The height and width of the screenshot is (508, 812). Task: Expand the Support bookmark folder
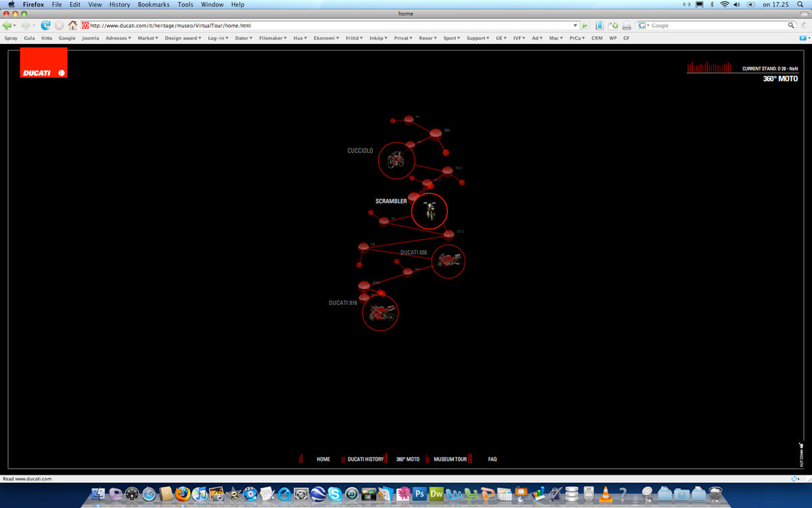(479, 38)
